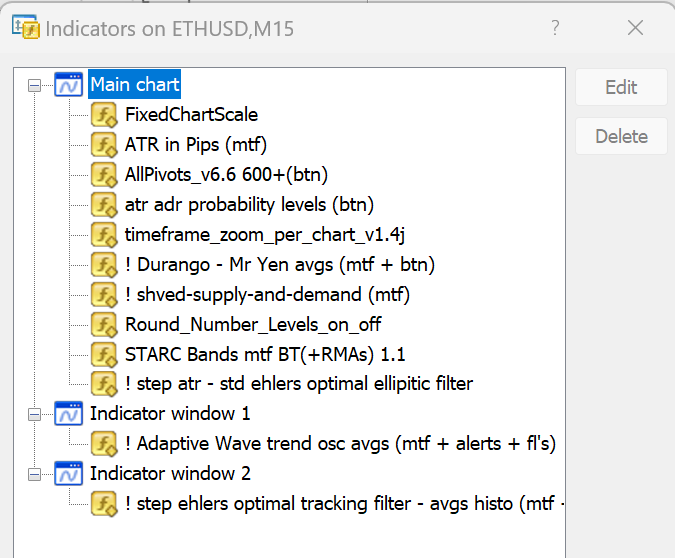675x558 pixels.
Task: Click the Main chart window icon
Action: [69, 86]
